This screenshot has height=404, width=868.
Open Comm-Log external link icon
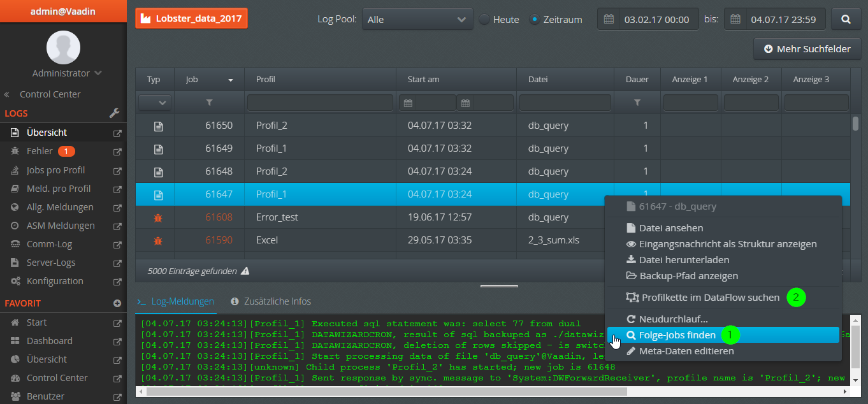click(x=117, y=244)
